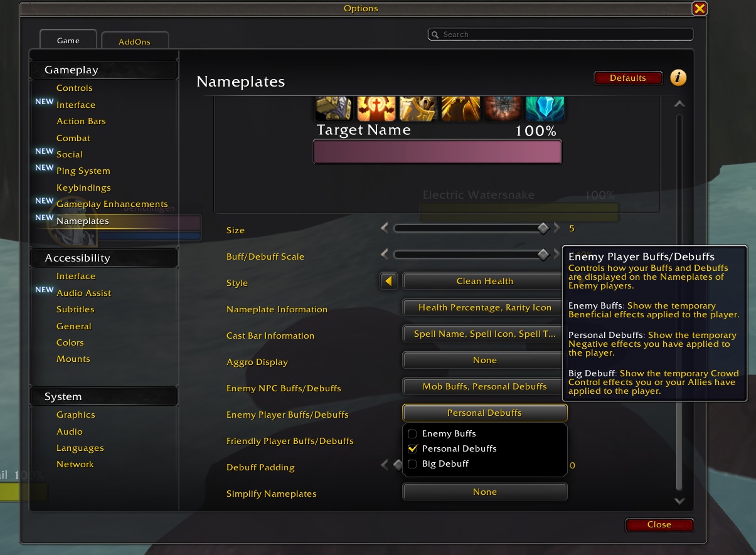The image size is (756, 555).
Task: Open the Style dropdown showing Clean Health
Action: [484, 282]
